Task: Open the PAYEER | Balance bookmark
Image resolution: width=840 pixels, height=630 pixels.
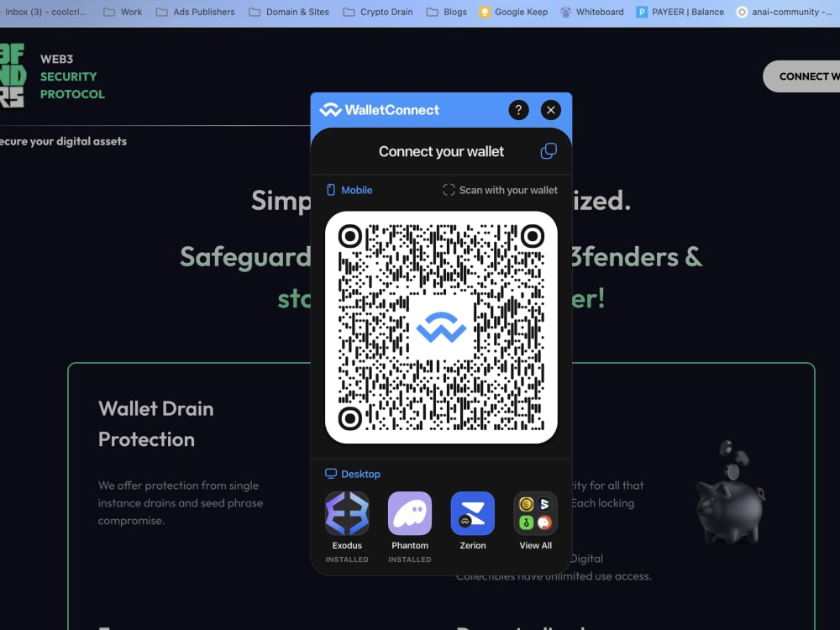Action: pyautogui.click(x=680, y=12)
